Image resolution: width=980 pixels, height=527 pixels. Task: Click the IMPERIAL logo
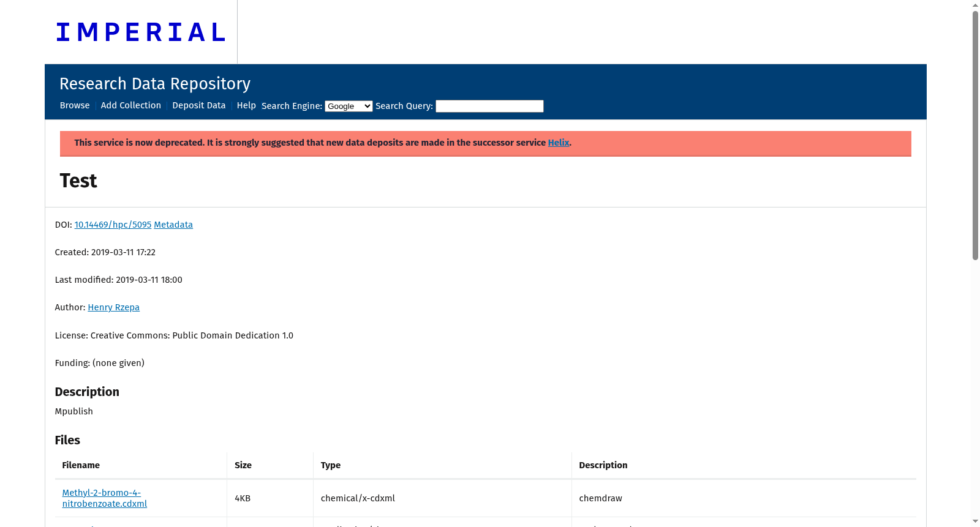point(141,32)
